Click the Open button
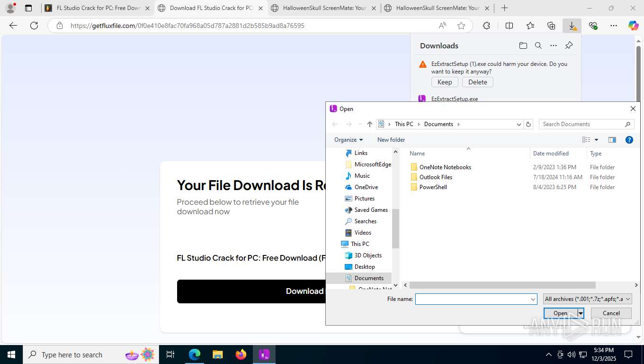The width and height of the screenshot is (644, 364). (x=561, y=313)
